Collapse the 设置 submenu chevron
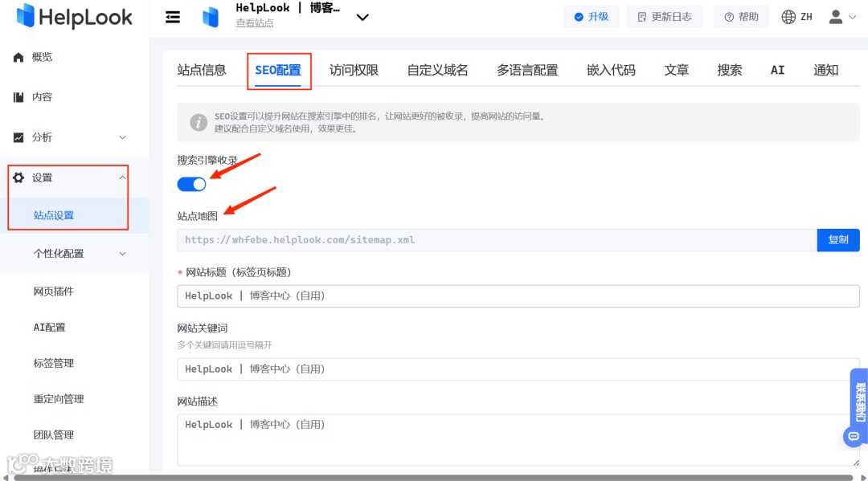 (x=122, y=177)
